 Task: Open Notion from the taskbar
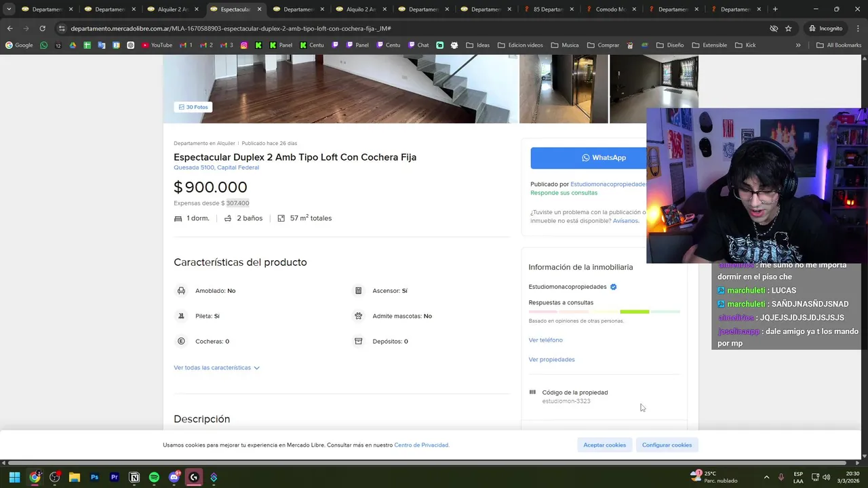tap(134, 477)
